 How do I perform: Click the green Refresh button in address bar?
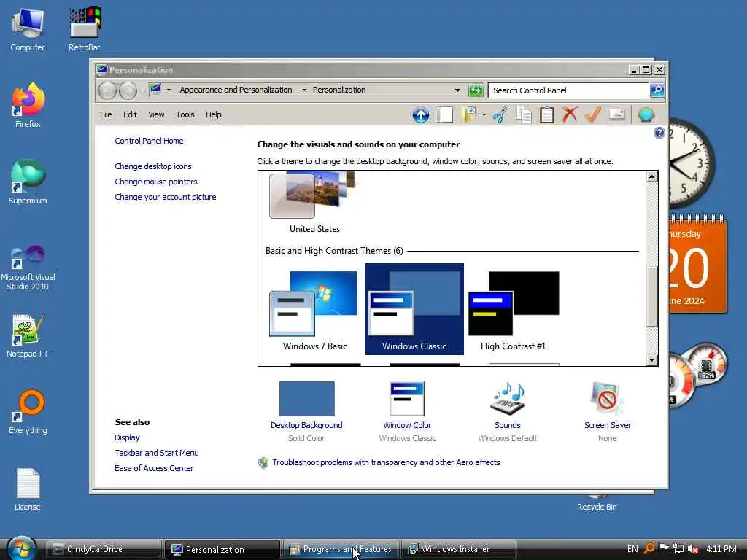[x=476, y=90]
